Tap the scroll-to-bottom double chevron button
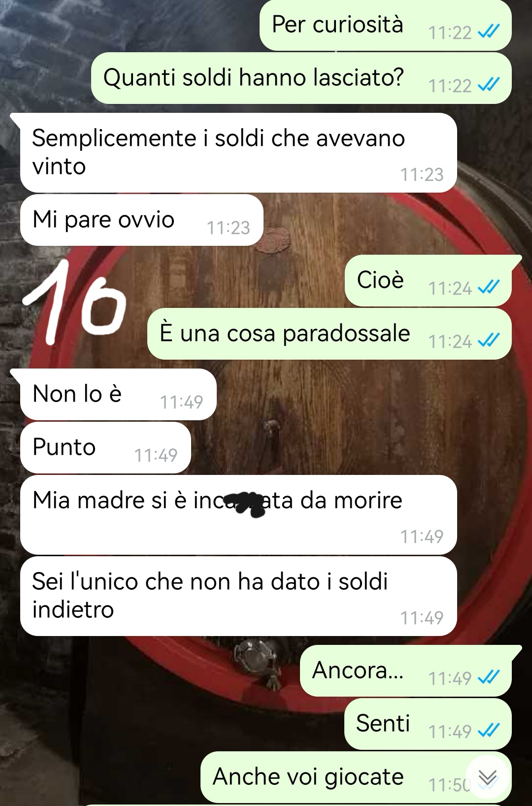The width and height of the screenshot is (532, 806). click(x=488, y=777)
